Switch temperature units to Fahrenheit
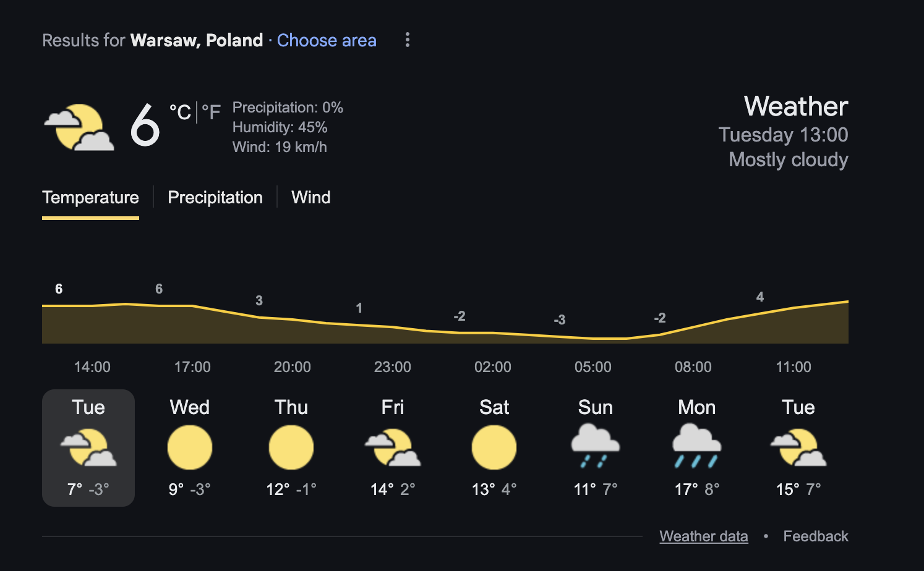The width and height of the screenshot is (924, 571). (x=211, y=112)
